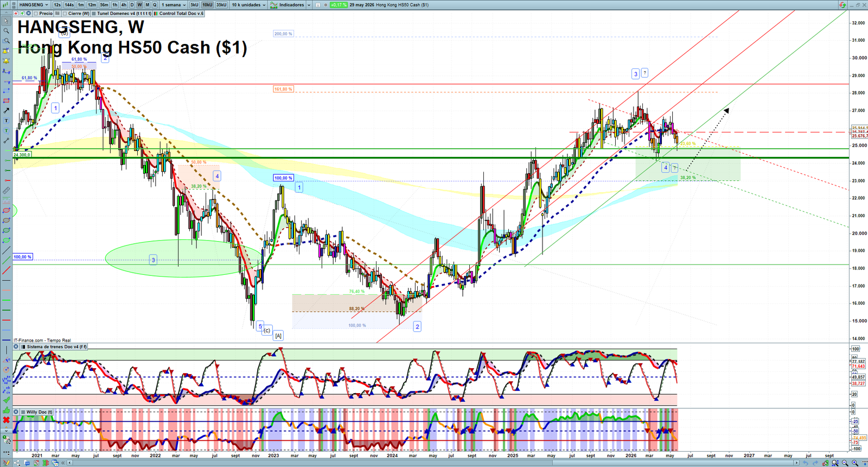Switch to the M monthly timeframe
The image size is (868, 467).
148,5
